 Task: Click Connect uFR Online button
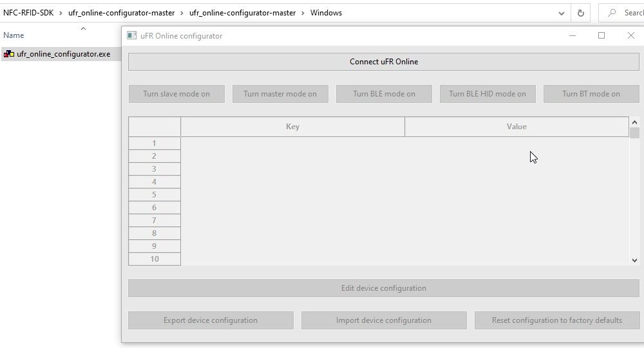click(384, 62)
